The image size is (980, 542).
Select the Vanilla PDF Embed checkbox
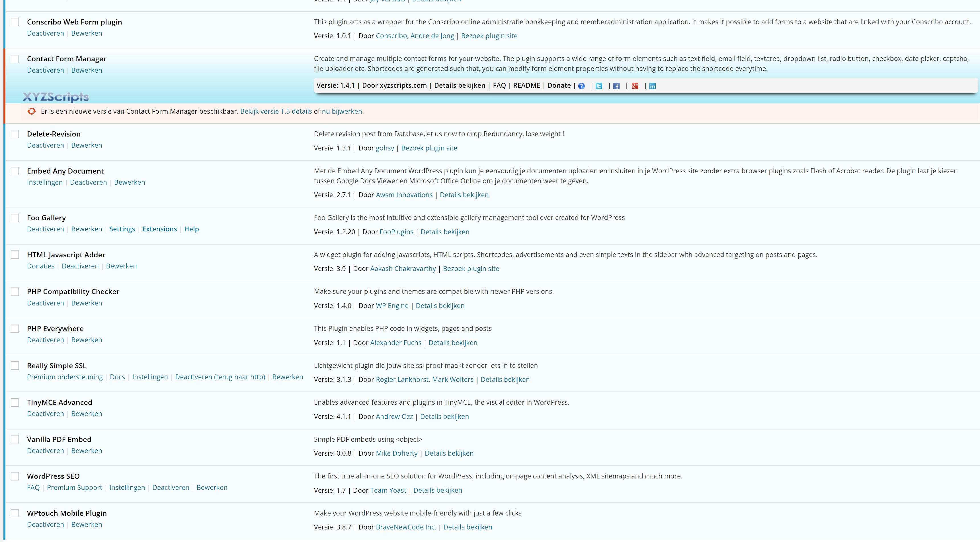tap(15, 439)
